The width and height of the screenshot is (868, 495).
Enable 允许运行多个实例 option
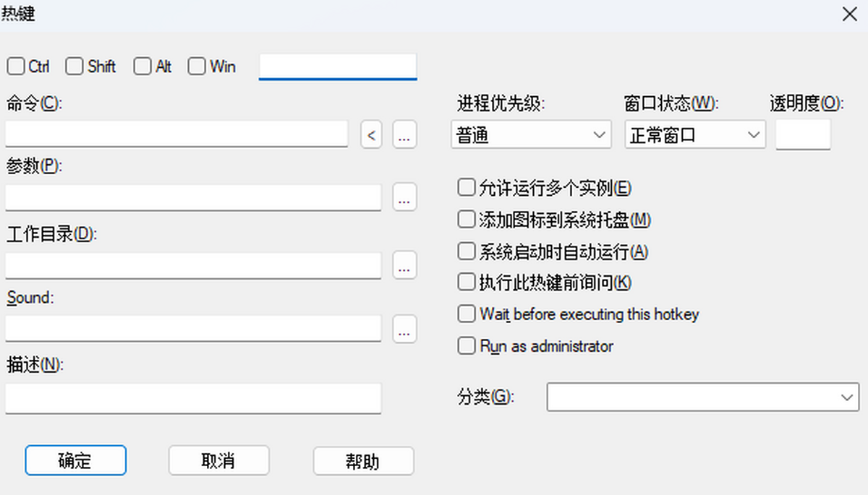pos(467,188)
